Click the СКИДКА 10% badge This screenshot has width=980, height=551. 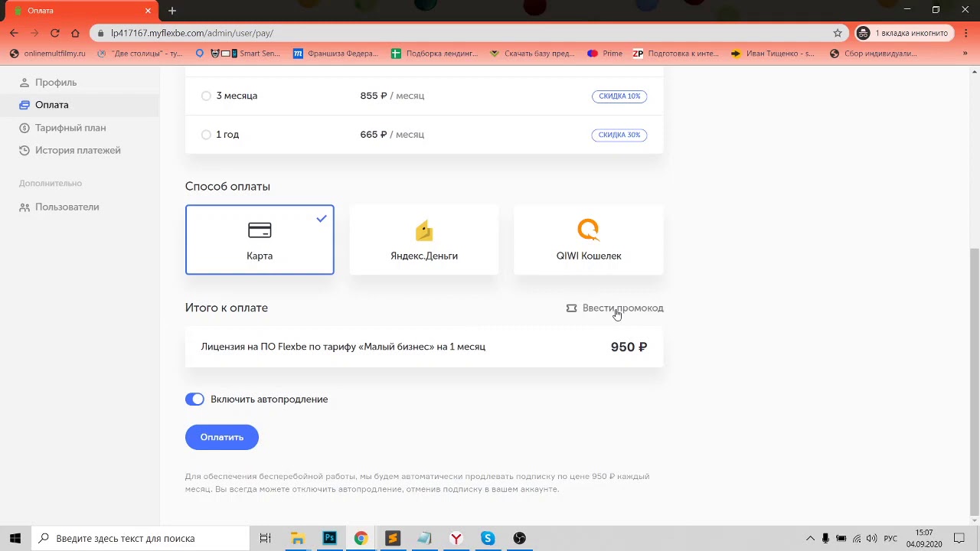click(619, 96)
